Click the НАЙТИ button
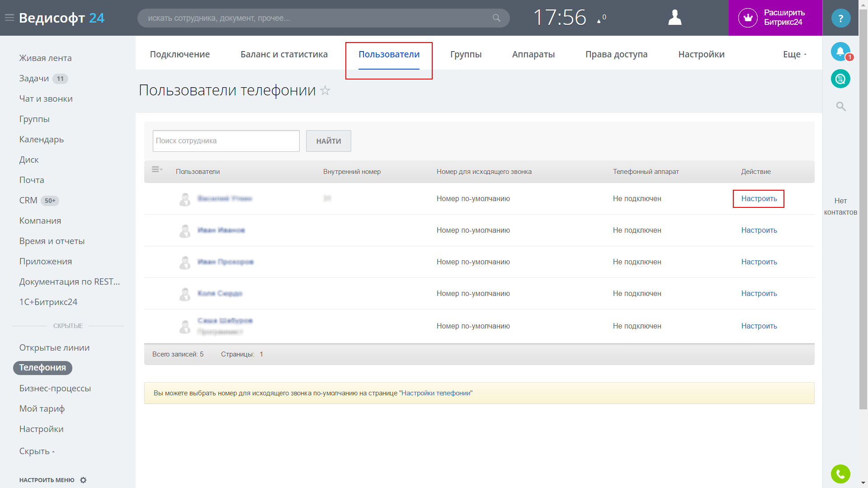The width and height of the screenshot is (868, 488). (328, 141)
